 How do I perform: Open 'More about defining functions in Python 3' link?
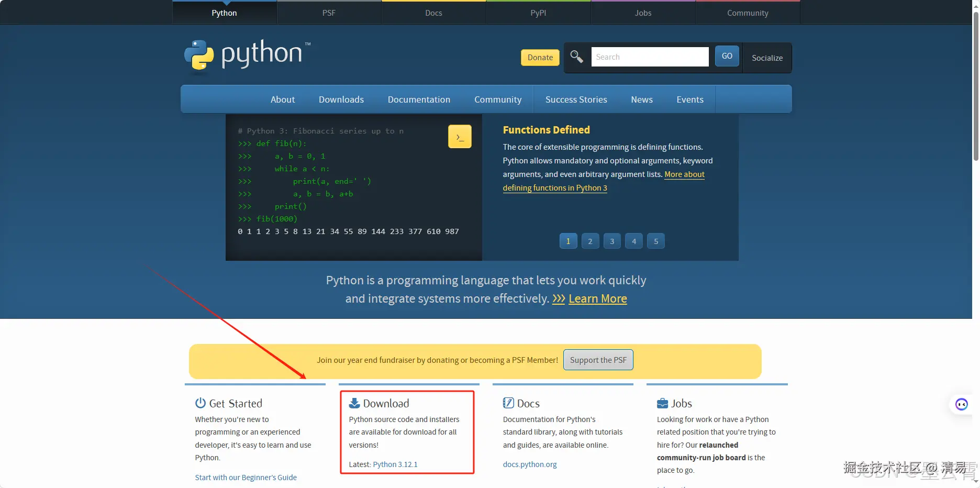pos(555,188)
